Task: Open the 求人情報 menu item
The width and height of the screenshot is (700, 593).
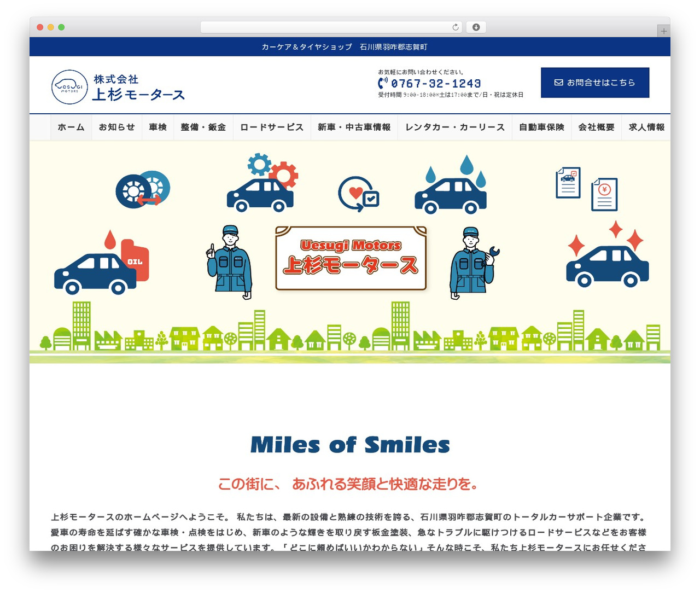Action: [646, 127]
